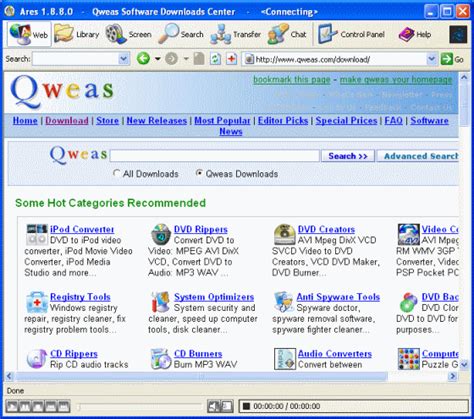Click the Audio Converters category icon
The height and width of the screenshot is (419, 474).
pyautogui.click(x=285, y=359)
